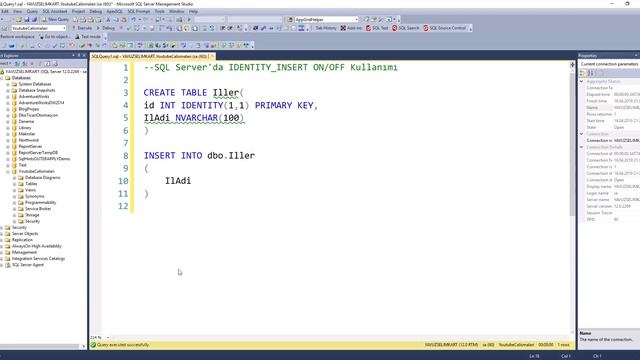Open the SQL Test add-in
This screenshot has width=640, height=360.
[377, 28]
